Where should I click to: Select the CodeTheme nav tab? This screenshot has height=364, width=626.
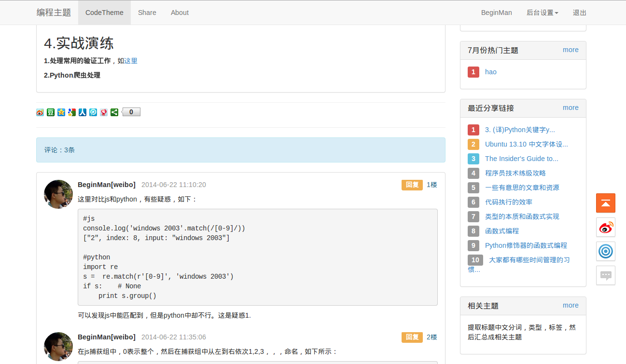(104, 13)
